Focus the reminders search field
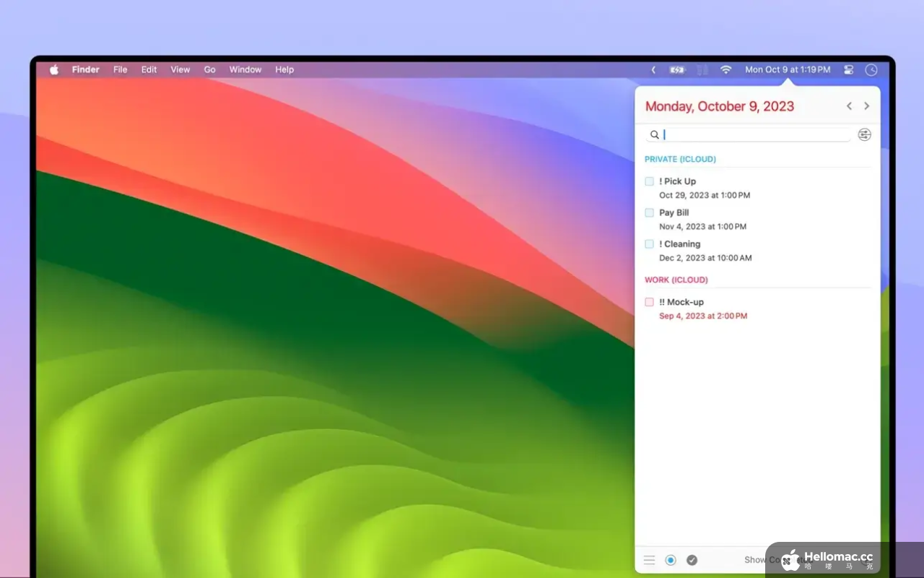This screenshot has height=578, width=924. coord(749,134)
